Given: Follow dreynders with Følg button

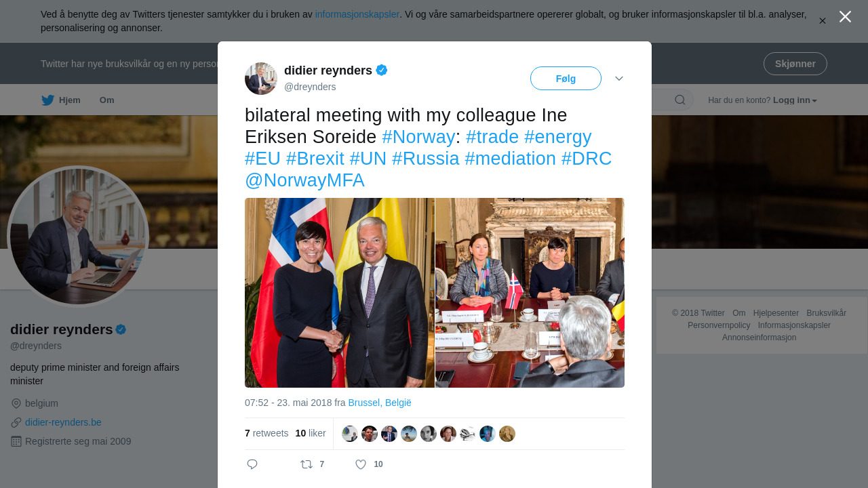Looking at the screenshot, I should pos(566,79).
